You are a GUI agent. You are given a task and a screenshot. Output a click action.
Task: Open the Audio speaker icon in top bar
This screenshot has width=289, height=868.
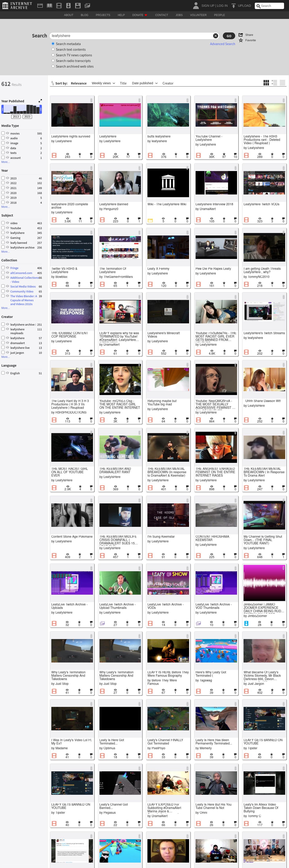(68, 6)
